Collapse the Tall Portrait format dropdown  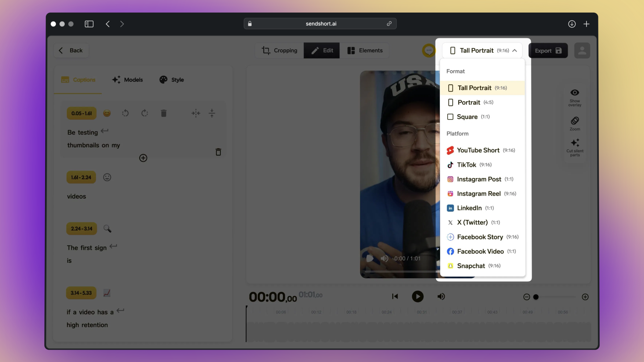pyautogui.click(x=482, y=50)
